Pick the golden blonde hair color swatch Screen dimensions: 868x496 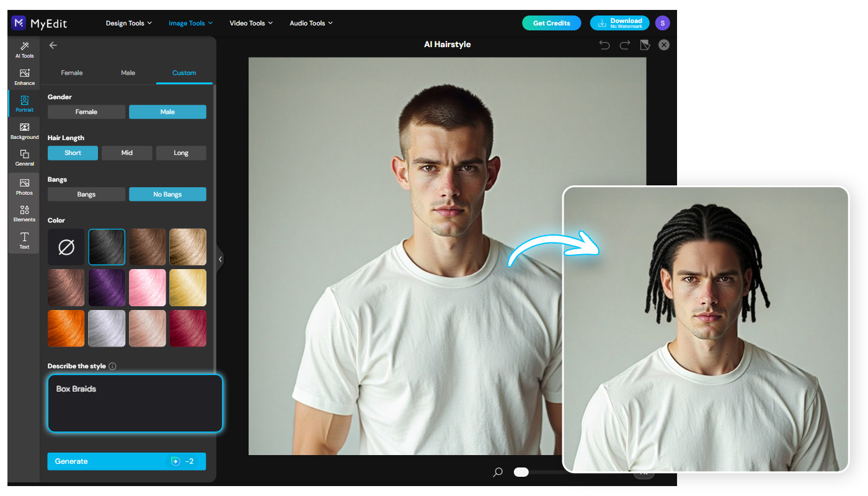click(x=188, y=288)
